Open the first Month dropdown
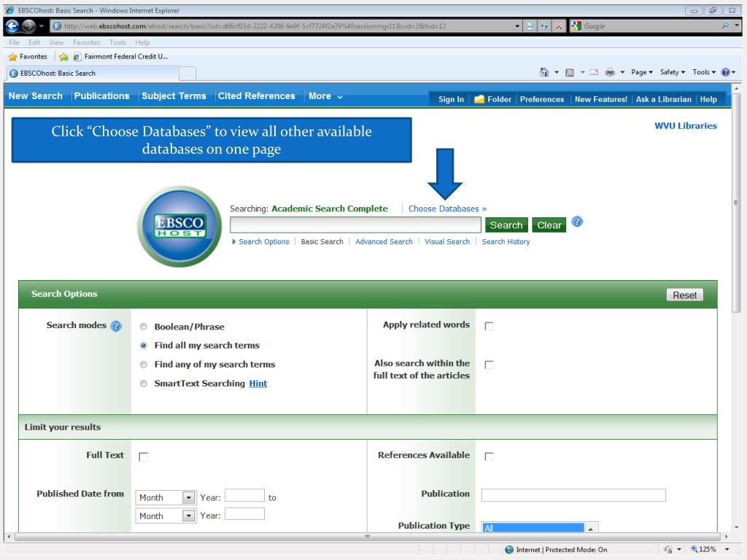The image size is (747, 560). coord(166,497)
